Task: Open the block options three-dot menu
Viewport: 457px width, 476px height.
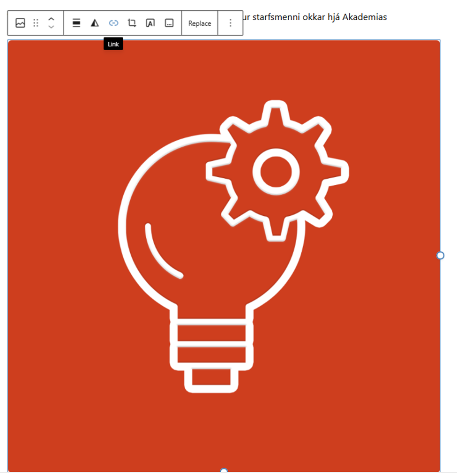Action: (230, 23)
